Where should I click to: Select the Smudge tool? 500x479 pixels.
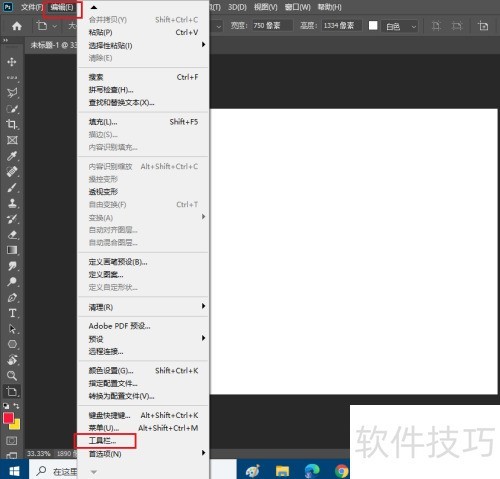click(x=12, y=266)
